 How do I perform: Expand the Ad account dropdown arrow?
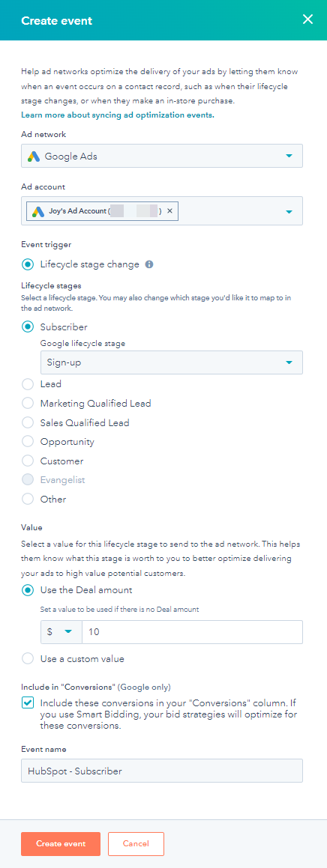point(289,211)
